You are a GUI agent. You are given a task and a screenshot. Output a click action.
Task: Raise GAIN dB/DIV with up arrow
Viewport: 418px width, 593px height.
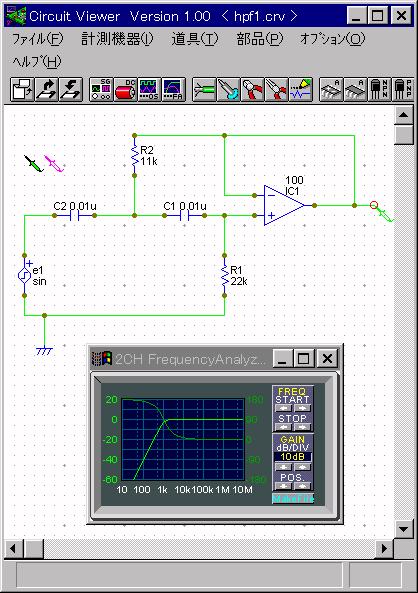click(x=302, y=467)
